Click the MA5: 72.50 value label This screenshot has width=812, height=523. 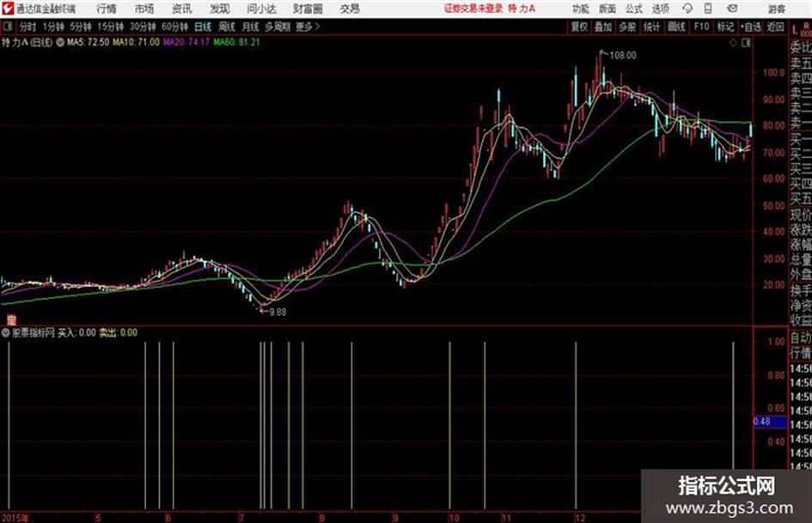coord(88,42)
